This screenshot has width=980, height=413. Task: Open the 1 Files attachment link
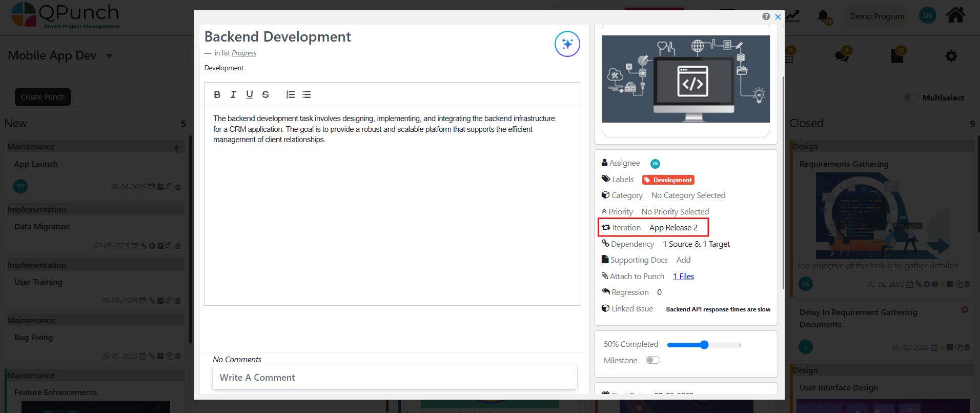tap(683, 277)
